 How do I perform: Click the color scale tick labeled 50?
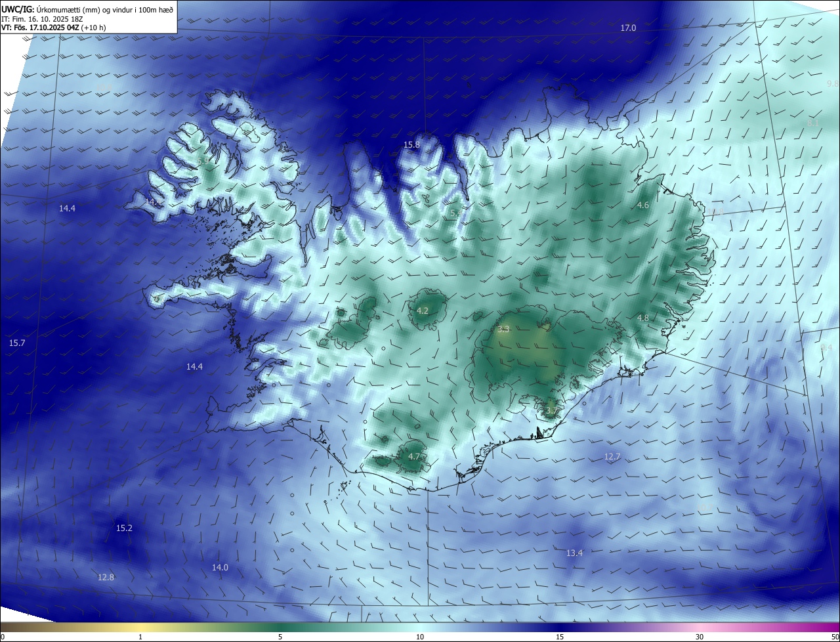coord(835,637)
